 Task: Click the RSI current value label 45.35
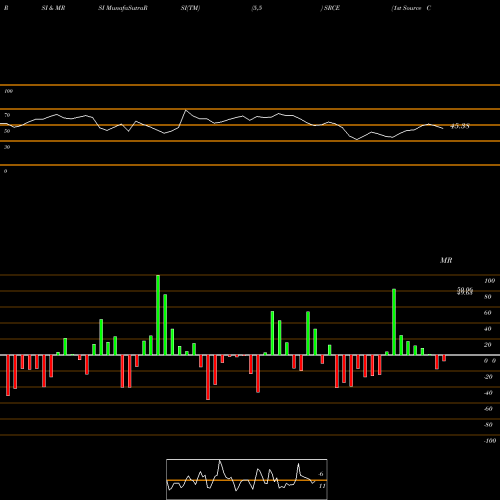pos(460,126)
